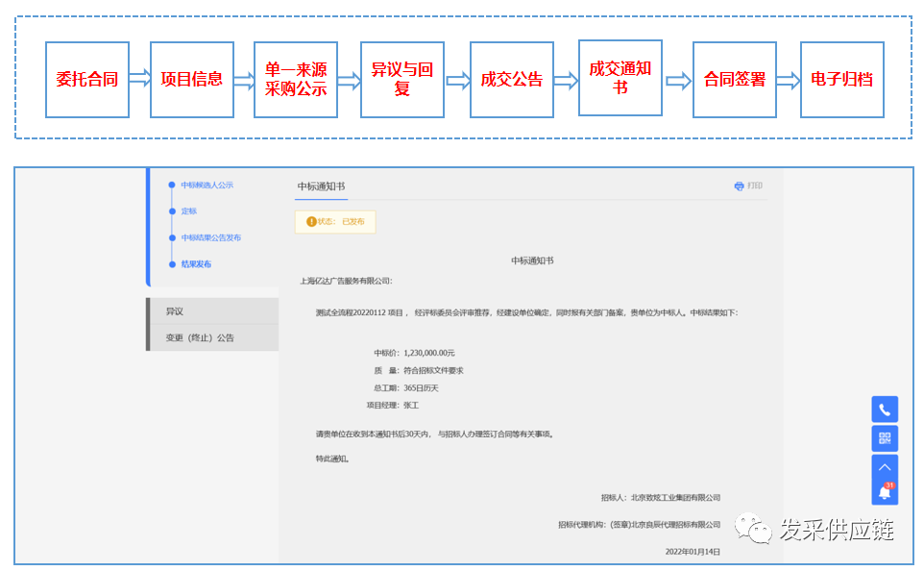Viewport: 924px width, 571px height.
Task: Click the 电子归档 process step
Action: [x=841, y=80]
